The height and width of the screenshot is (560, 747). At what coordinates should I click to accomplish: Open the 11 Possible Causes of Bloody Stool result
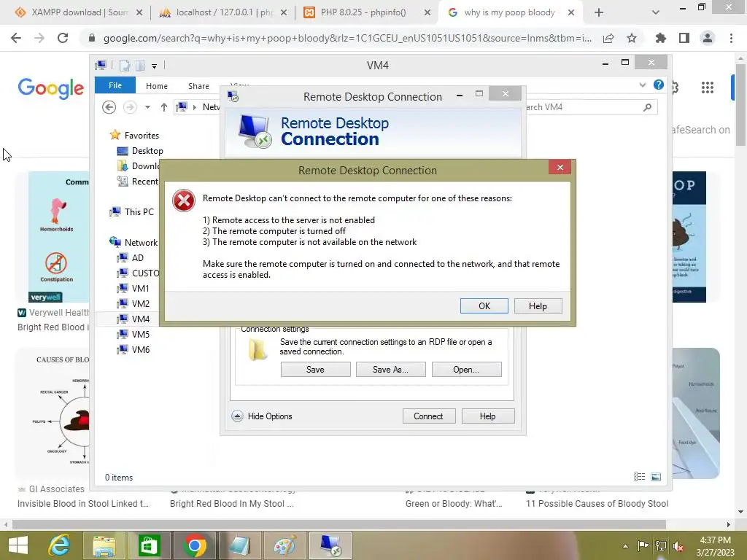click(597, 504)
